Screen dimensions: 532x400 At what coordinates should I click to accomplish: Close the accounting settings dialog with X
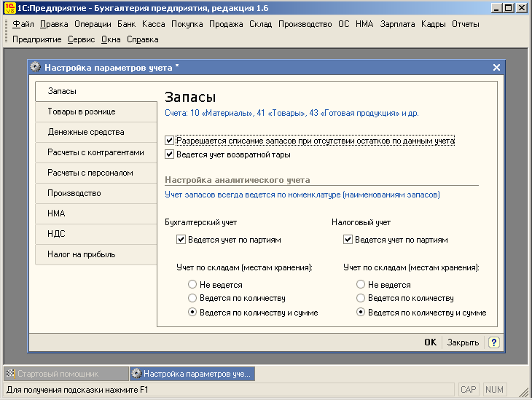point(496,68)
